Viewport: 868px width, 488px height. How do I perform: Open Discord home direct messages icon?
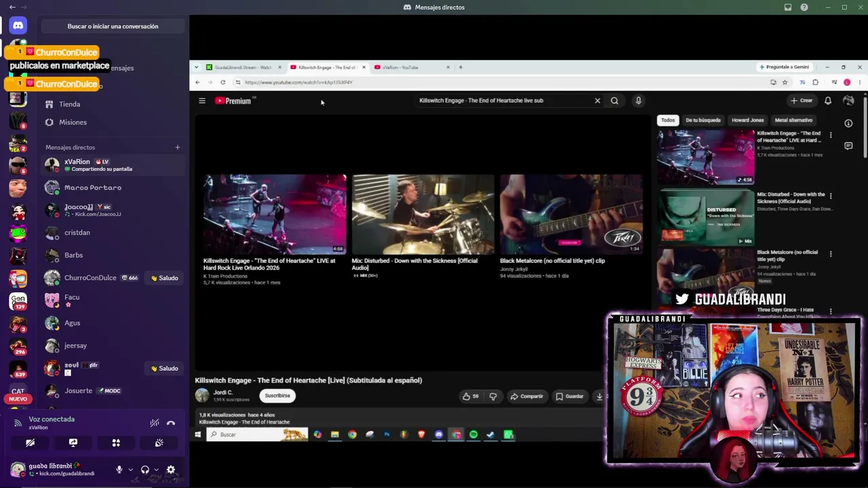point(18,26)
